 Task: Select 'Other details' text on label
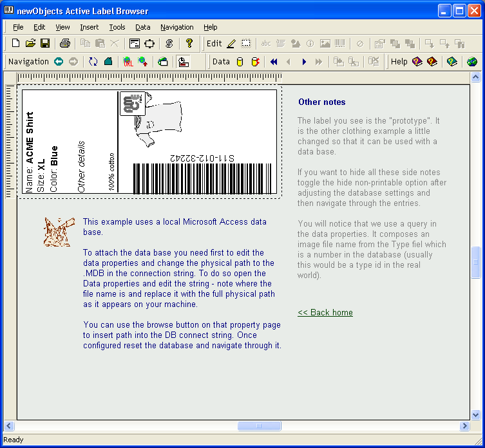pyautogui.click(x=81, y=167)
